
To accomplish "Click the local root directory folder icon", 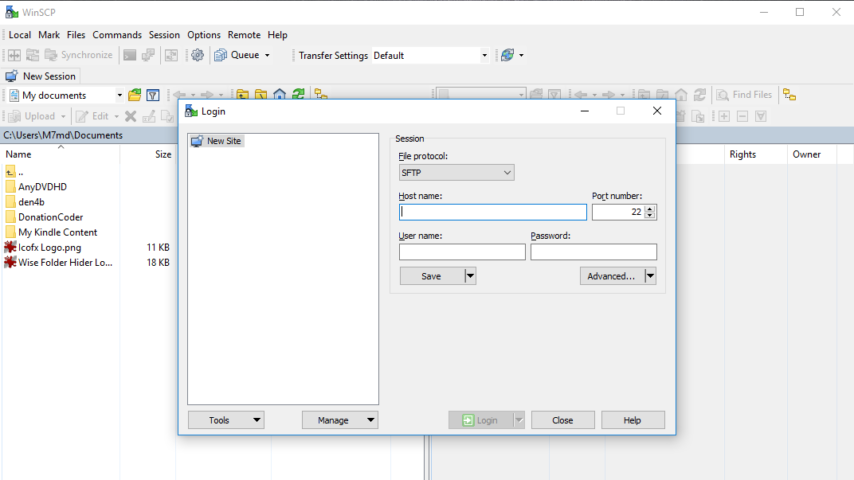I will (x=261, y=94).
